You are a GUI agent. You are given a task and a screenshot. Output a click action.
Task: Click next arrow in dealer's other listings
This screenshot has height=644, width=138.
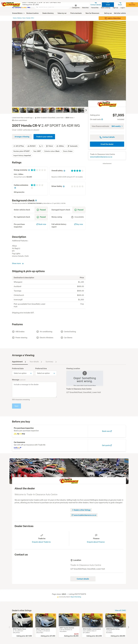click(x=128, y=627)
